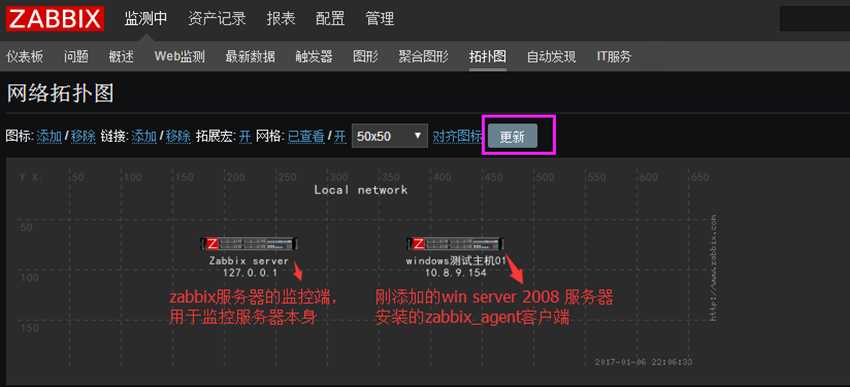Open the 50x50 grid size dropdown
This screenshot has width=850, height=387.
tap(390, 136)
